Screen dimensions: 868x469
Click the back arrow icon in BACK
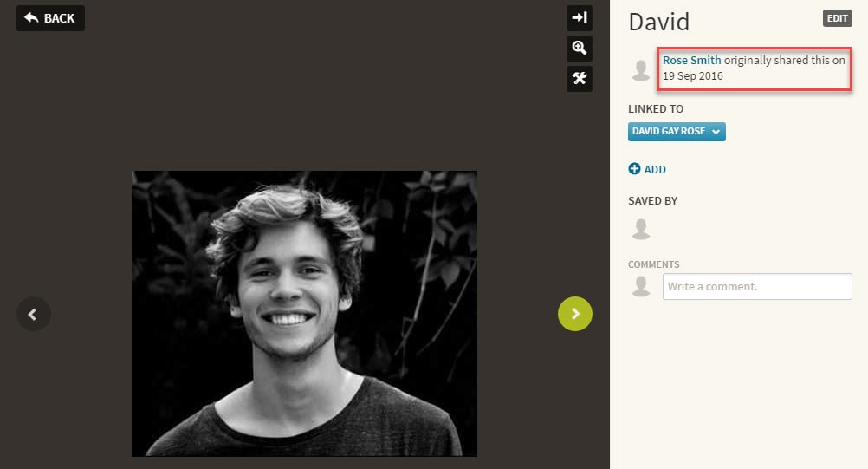click(31, 17)
